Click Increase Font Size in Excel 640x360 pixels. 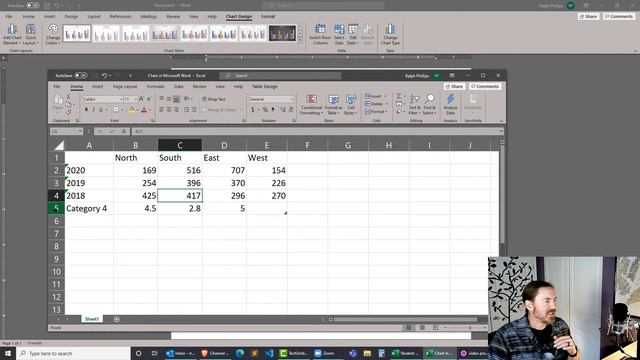tap(141, 99)
